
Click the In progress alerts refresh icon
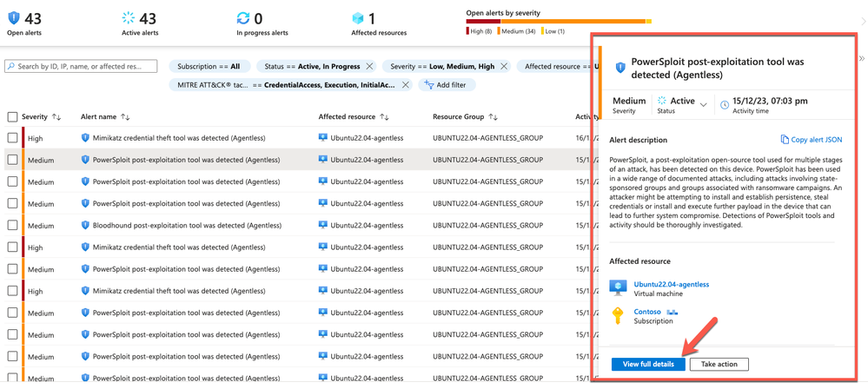click(x=243, y=18)
